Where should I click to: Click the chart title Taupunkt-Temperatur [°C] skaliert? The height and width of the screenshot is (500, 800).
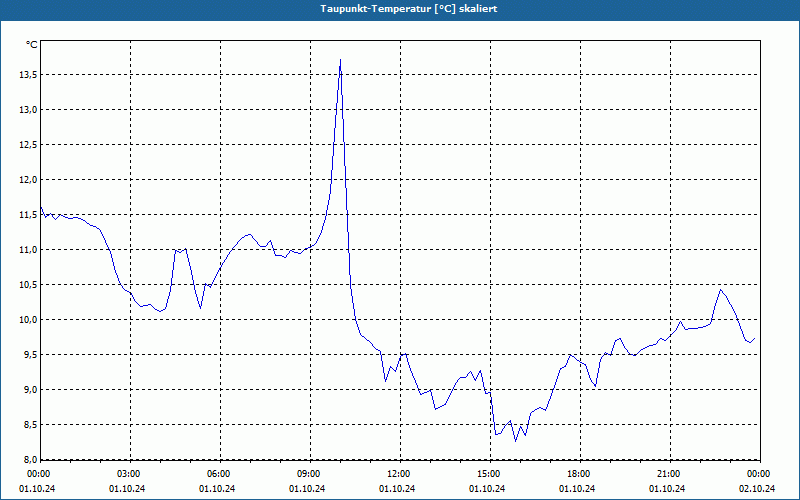click(409, 9)
